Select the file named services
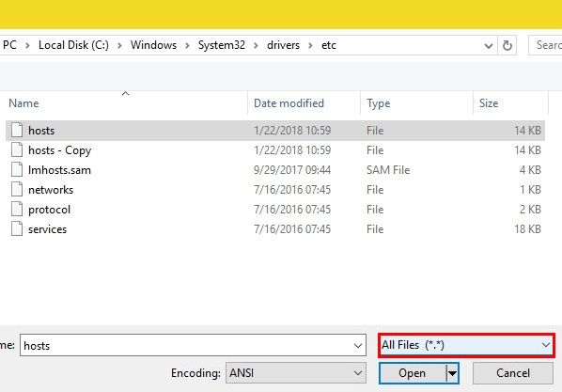This screenshot has width=562, height=392. coord(47,229)
